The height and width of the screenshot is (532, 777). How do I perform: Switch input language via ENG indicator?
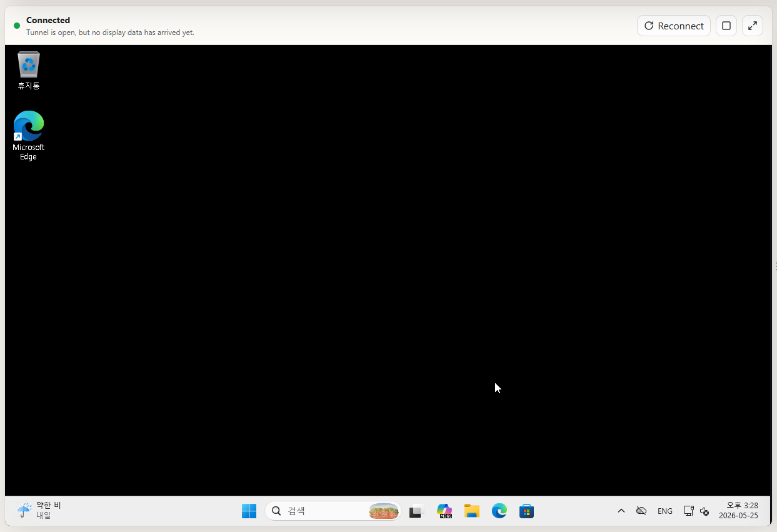click(665, 511)
